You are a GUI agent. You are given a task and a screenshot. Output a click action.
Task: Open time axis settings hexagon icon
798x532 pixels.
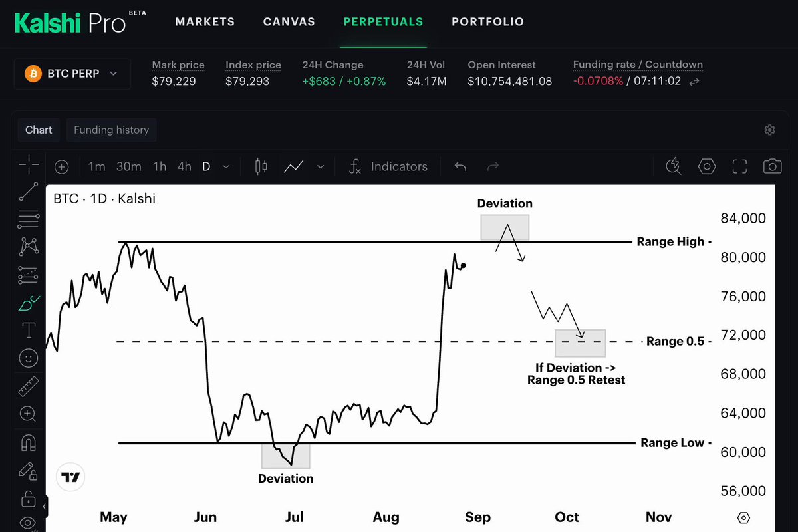[x=744, y=517]
